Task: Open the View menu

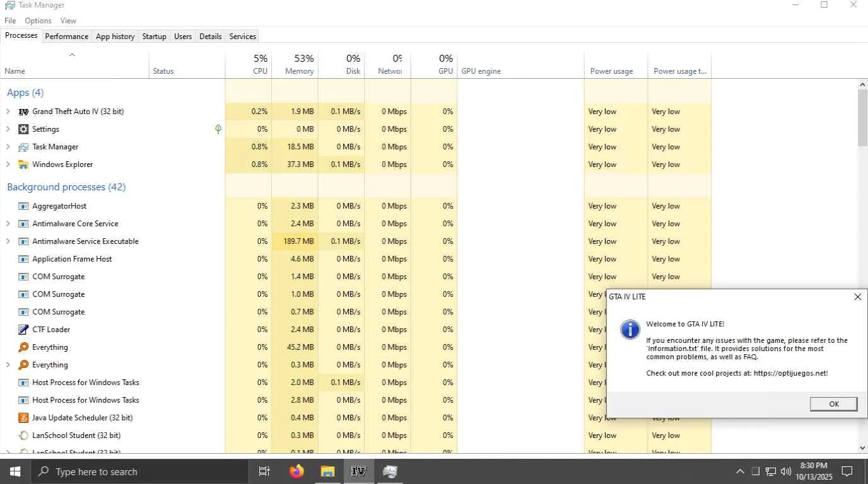Action: (68, 21)
